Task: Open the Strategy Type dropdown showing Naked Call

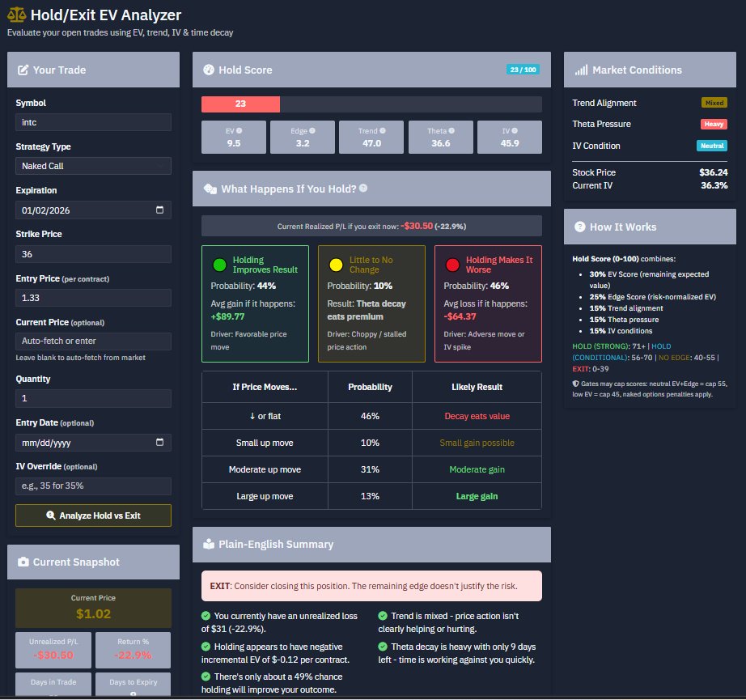Action: pos(93,167)
